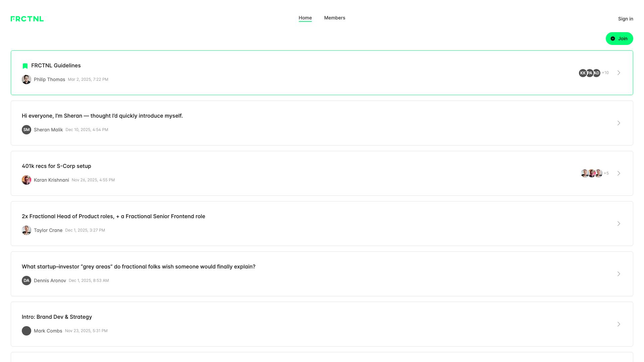644x362 pixels.
Task: Switch to the Members tab
Action: 334,18
